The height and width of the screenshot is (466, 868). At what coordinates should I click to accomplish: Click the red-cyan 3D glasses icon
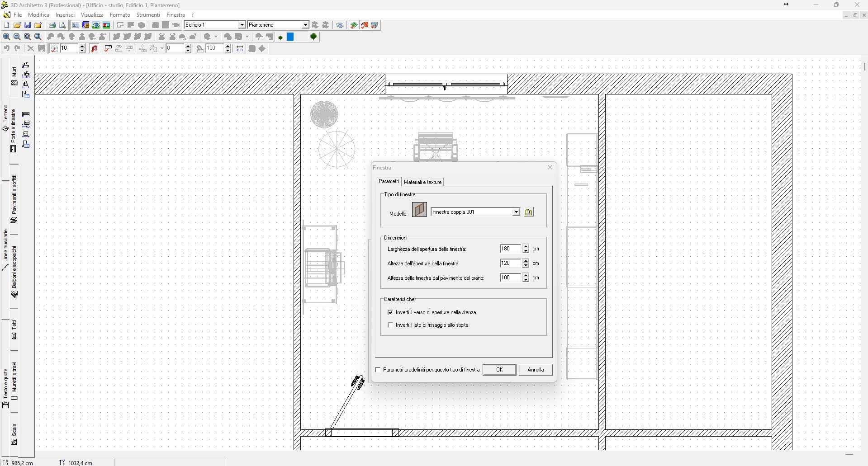[x=106, y=25]
